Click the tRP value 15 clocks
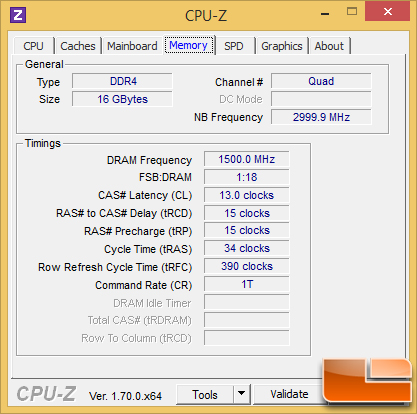This screenshot has height=414, width=417. coord(247,230)
